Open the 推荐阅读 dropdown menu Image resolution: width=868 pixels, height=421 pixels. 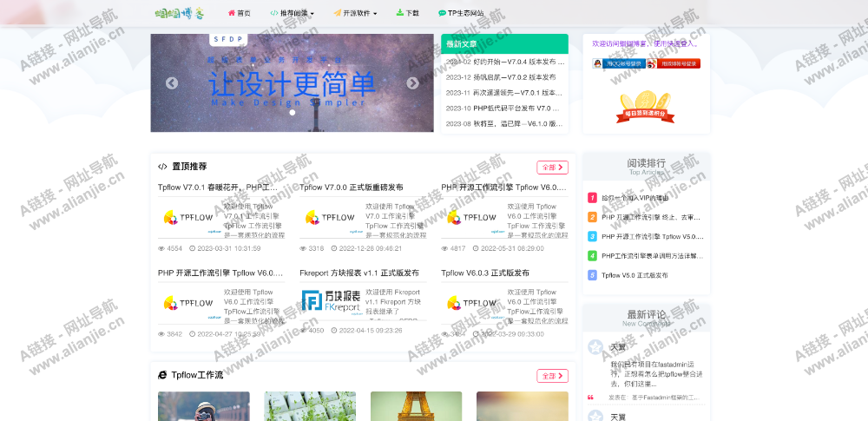293,13
